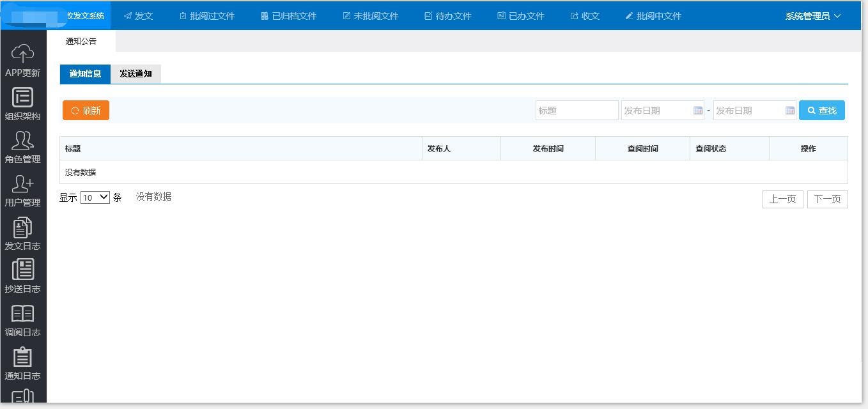Open 组织架构 sidebar icon
868x409 pixels.
coord(23,97)
